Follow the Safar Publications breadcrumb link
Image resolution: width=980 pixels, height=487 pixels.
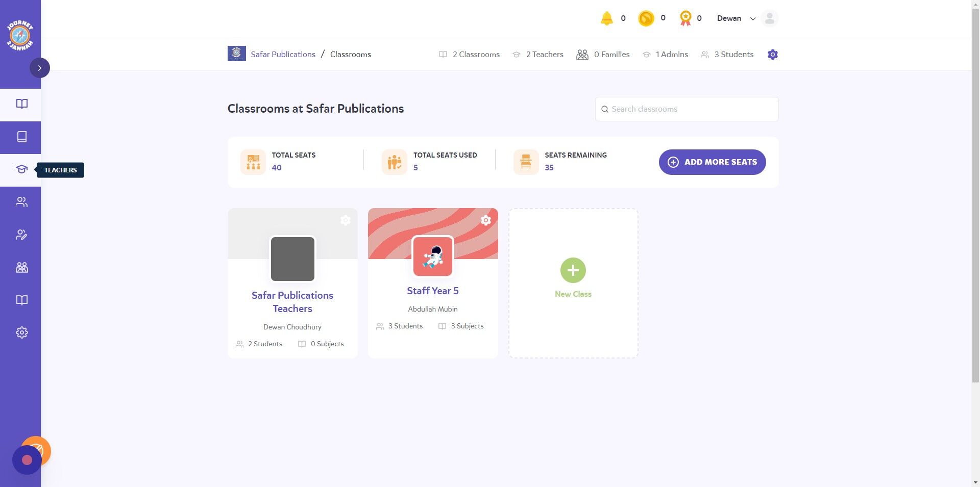(x=283, y=55)
